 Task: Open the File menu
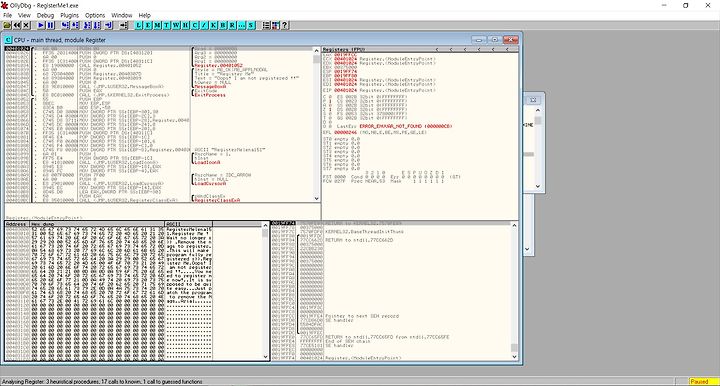pos(7,15)
